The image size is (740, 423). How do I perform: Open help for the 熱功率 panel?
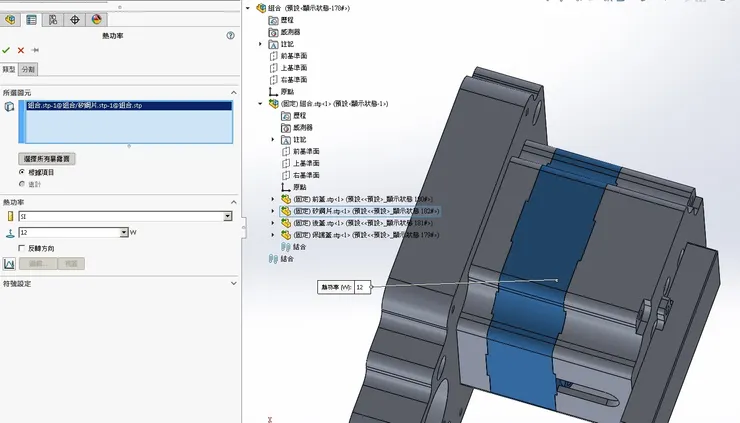point(230,35)
